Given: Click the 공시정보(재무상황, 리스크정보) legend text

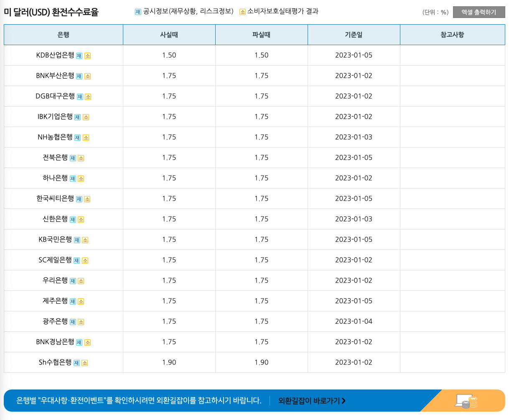Looking at the screenshot, I should [x=188, y=11].
